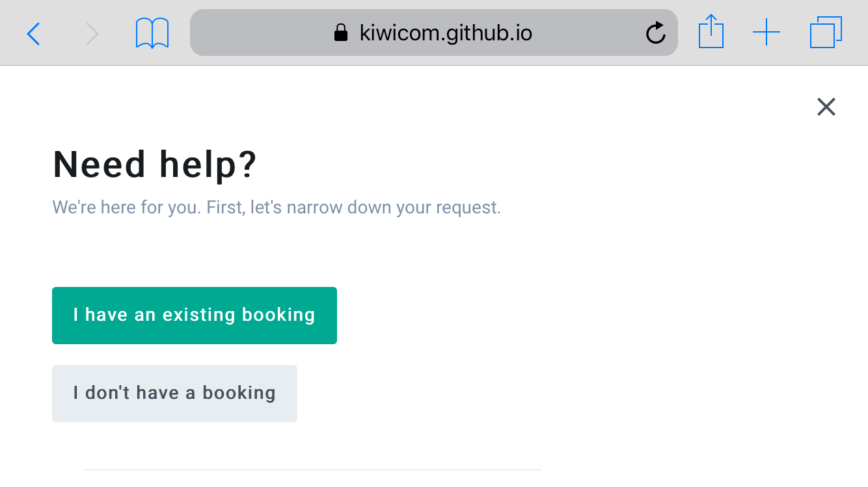Screen dimensions: 868x488
Task: Reload the kiwicom.github.io page
Action: click(655, 32)
